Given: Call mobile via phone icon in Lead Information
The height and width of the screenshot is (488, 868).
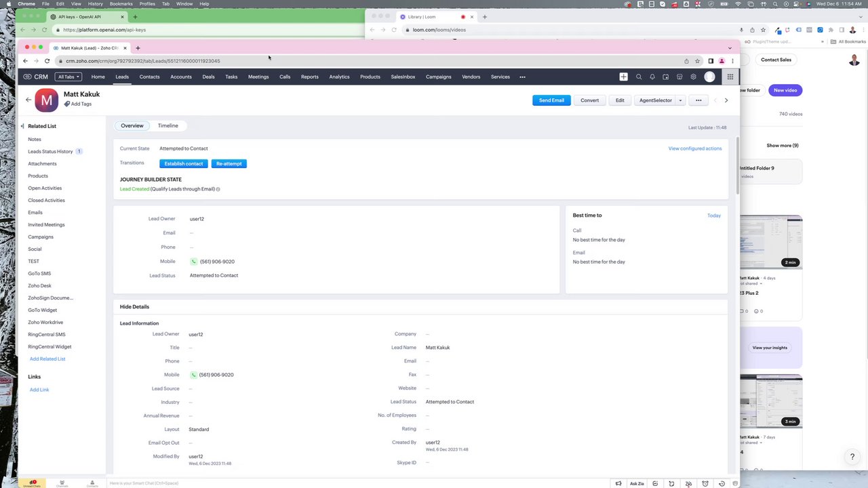Looking at the screenshot, I should point(193,375).
